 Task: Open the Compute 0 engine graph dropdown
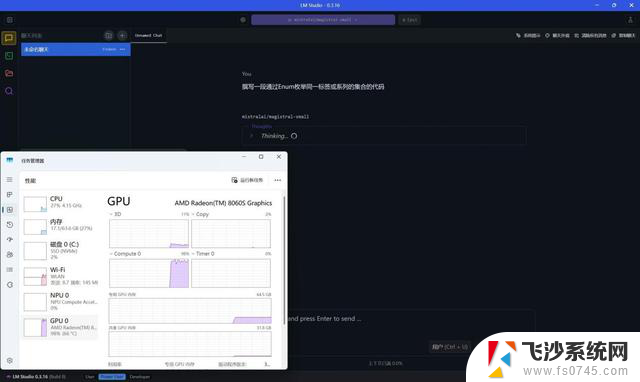pos(125,253)
